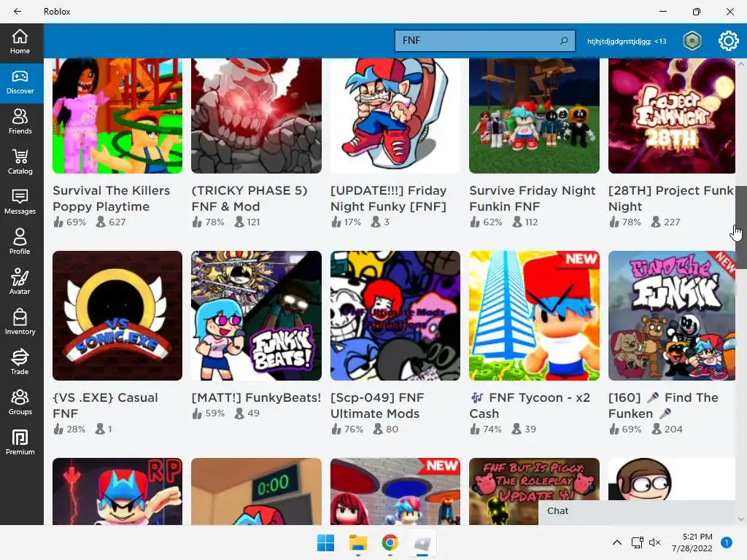Open the Trade page
This screenshot has width=747, height=560.
click(x=20, y=362)
